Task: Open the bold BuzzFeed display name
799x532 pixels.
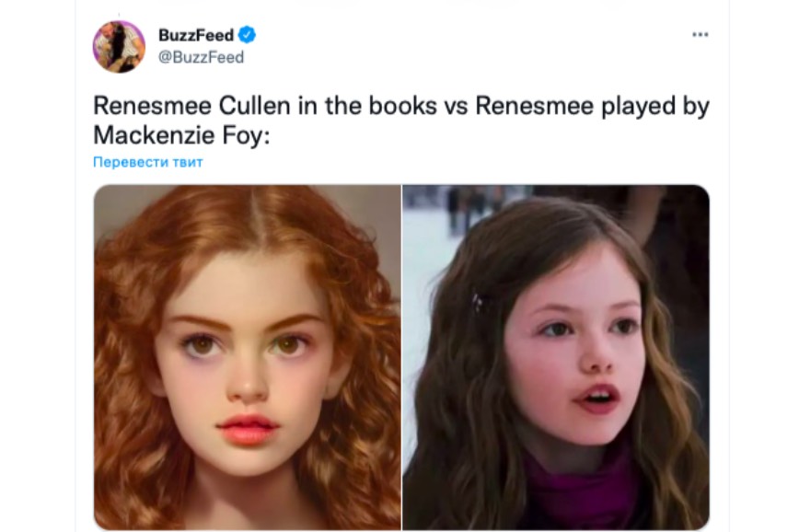Action: click(196, 35)
